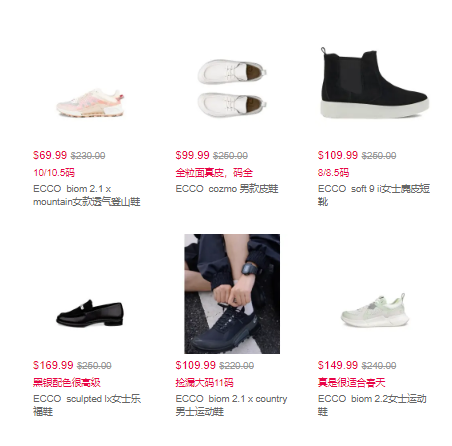Open the black sculpted lx loafer image

(90, 313)
